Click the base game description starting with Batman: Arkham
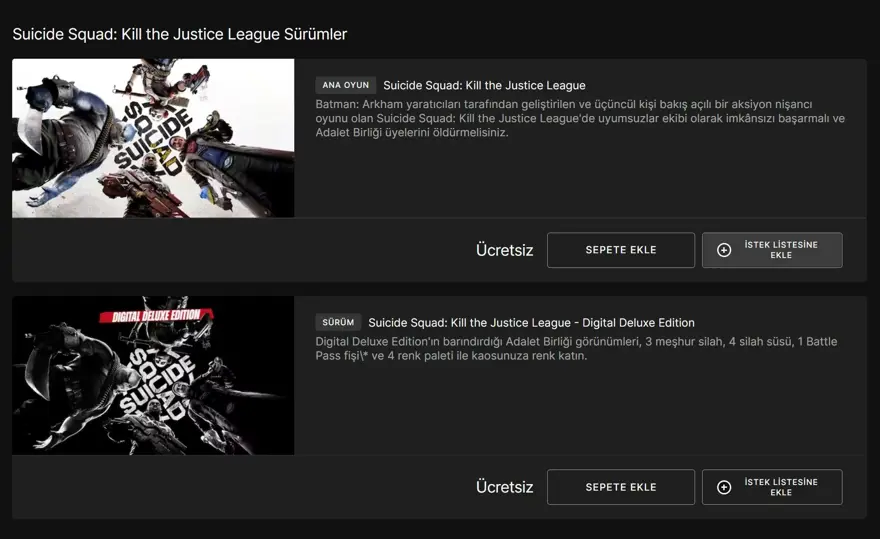The image size is (880, 539). pos(579,118)
